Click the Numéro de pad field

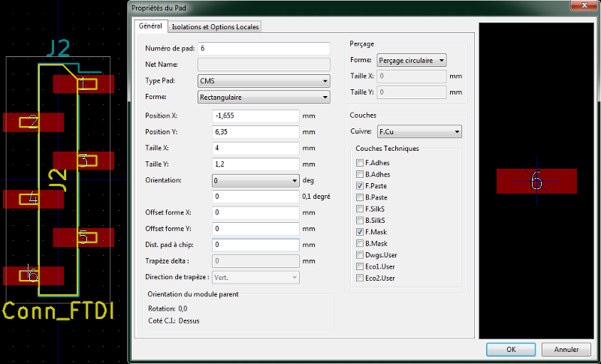(x=264, y=49)
